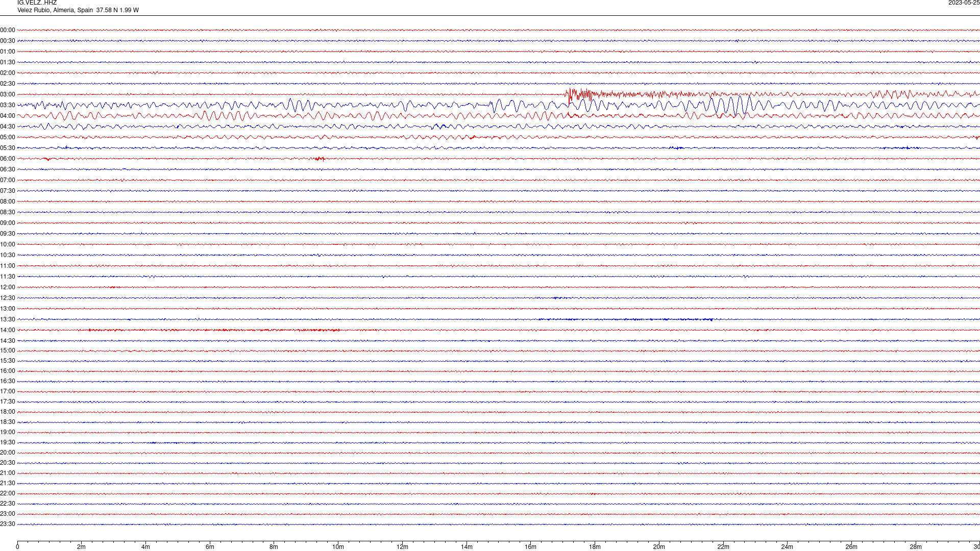The height and width of the screenshot is (551, 980).
Task: Click the 22m tick on time axis
Action: (x=723, y=547)
